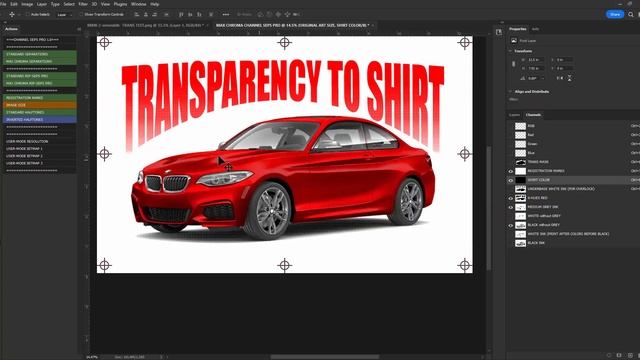
Task: Select UNDERBASE WHITE INK channel
Action: tap(573, 189)
